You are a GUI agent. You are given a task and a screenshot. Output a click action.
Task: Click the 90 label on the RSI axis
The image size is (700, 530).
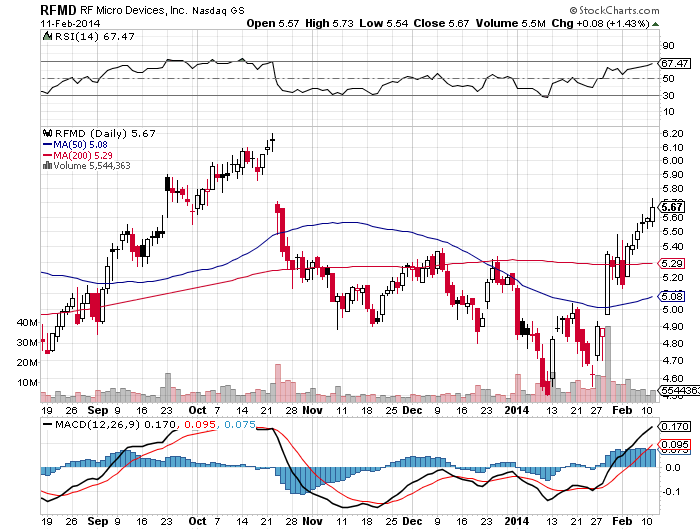(668, 46)
